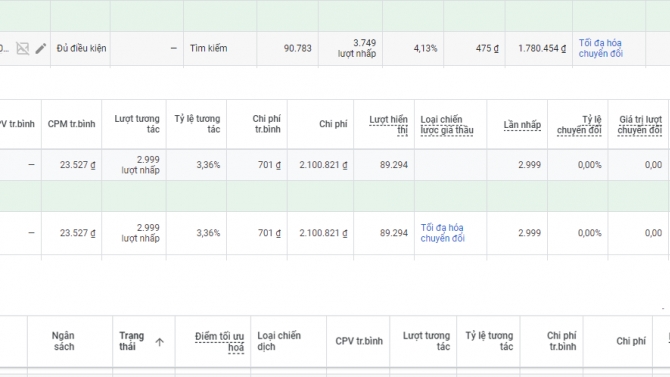
Task: Click the 90.783 cell
Action: click(297, 48)
